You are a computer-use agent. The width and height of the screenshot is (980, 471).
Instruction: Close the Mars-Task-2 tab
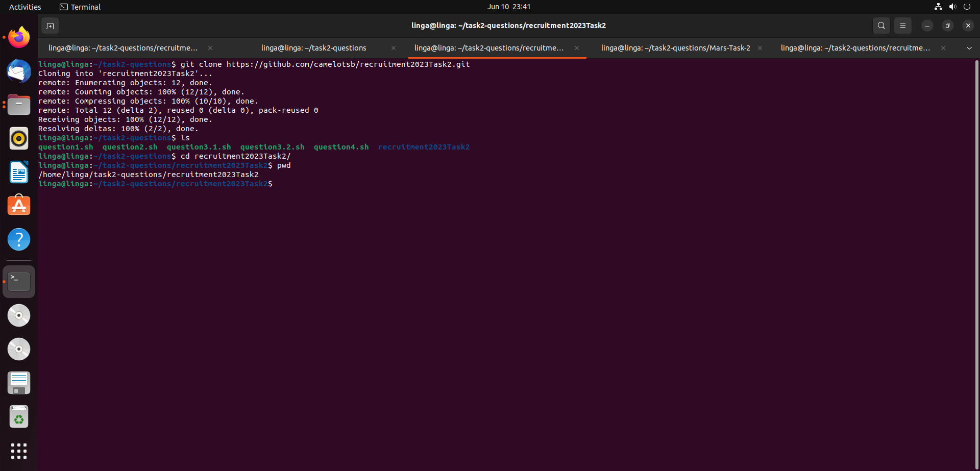click(x=760, y=48)
